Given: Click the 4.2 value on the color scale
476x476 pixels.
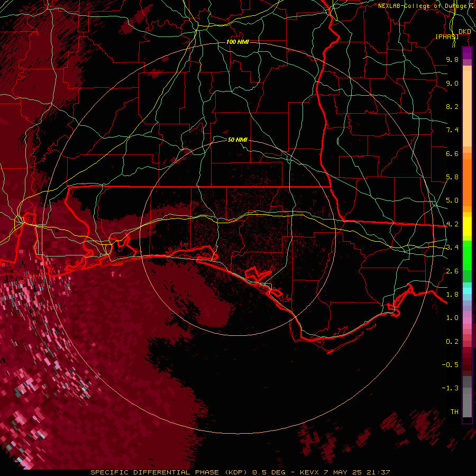Looking at the screenshot, I should [452, 224].
